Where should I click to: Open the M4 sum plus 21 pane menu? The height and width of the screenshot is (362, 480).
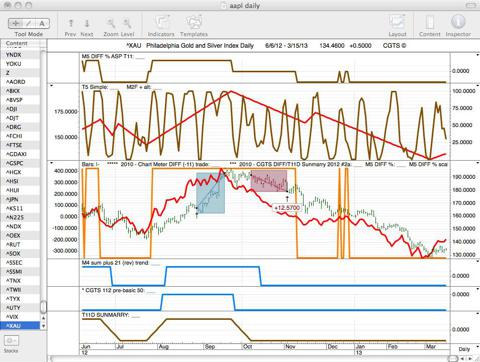click(478, 262)
